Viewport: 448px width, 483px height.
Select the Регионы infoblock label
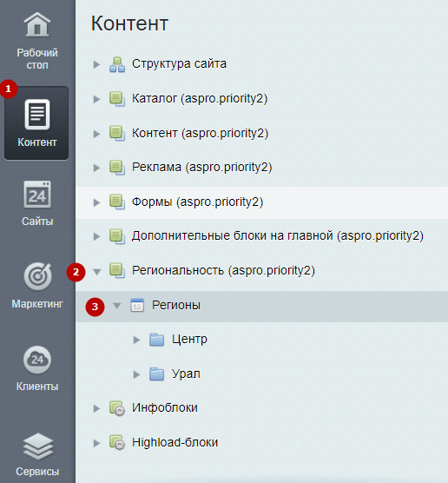pyautogui.click(x=176, y=305)
